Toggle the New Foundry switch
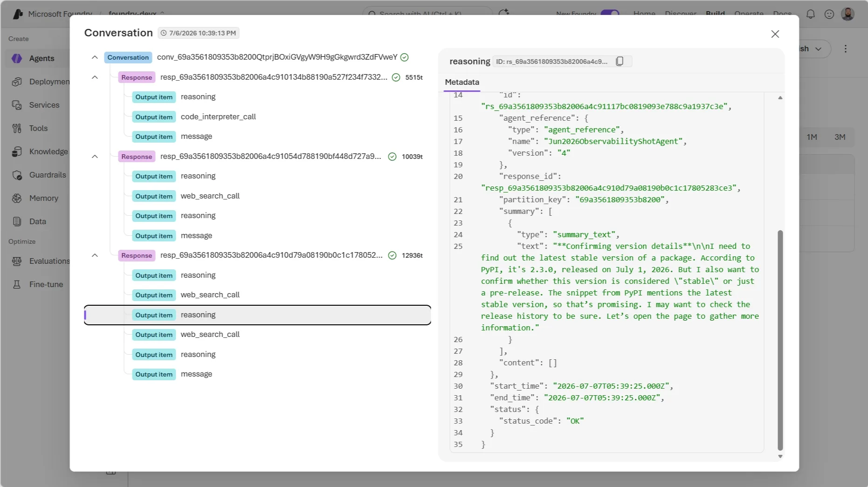This screenshot has width=868, height=487. point(610,14)
